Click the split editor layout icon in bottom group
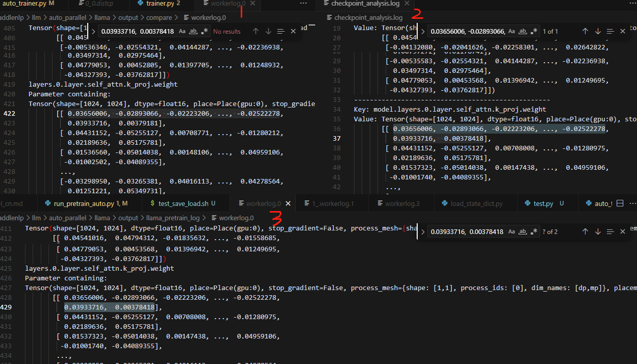The image size is (637, 364). pos(620,203)
